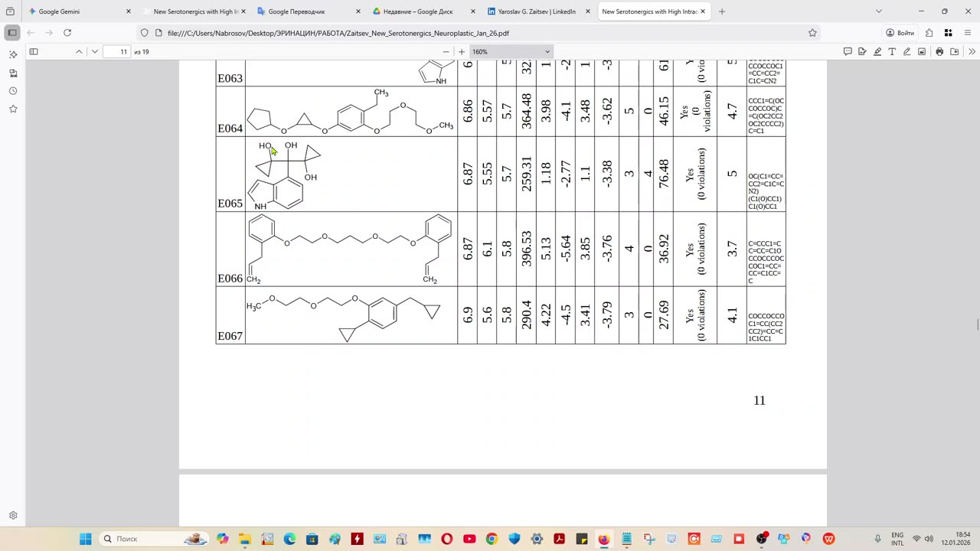Viewport: 980px width, 551px height.
Task: Switch to the Yaroslav G. Zaitsev LinkedIn tab
Action: coord(540,11)
